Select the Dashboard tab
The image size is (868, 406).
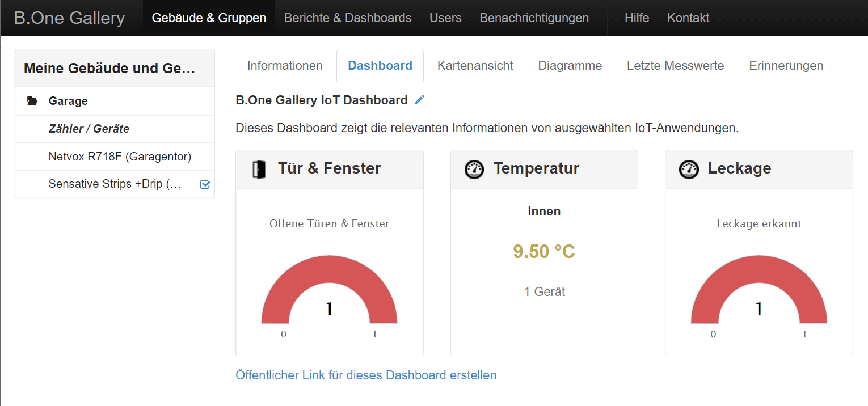coord(380,66)
